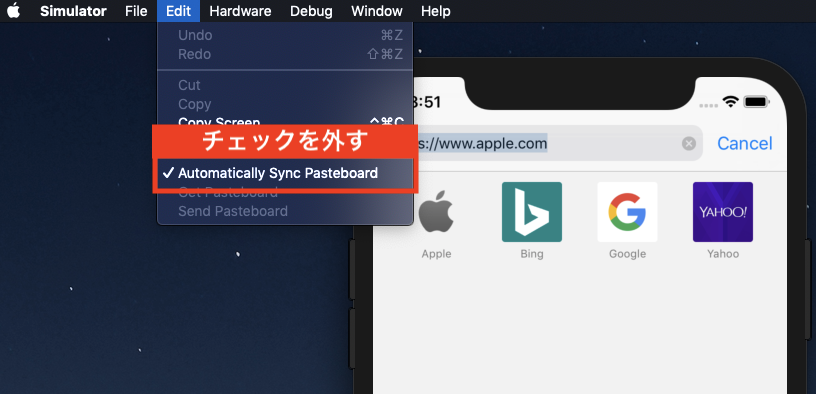816x394 pixels.
Task: Open the Debug menu
Action: pyautogui.click(x=311, y=11)
